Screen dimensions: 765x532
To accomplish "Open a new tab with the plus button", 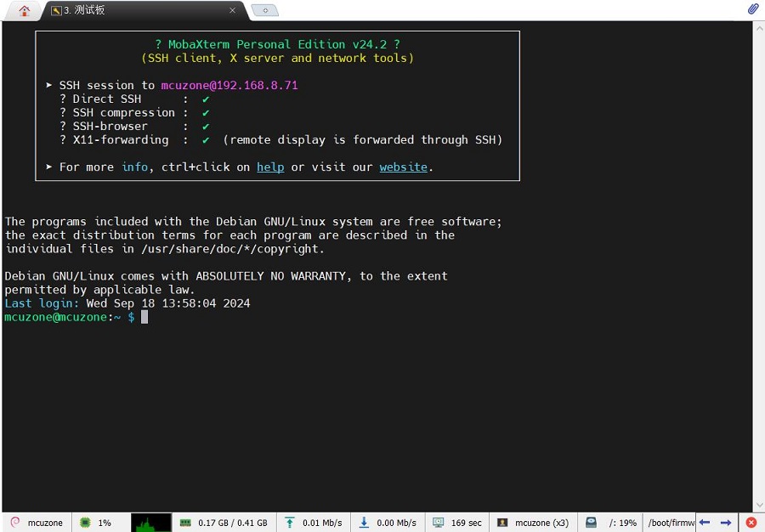I will (x=265, y=10).
